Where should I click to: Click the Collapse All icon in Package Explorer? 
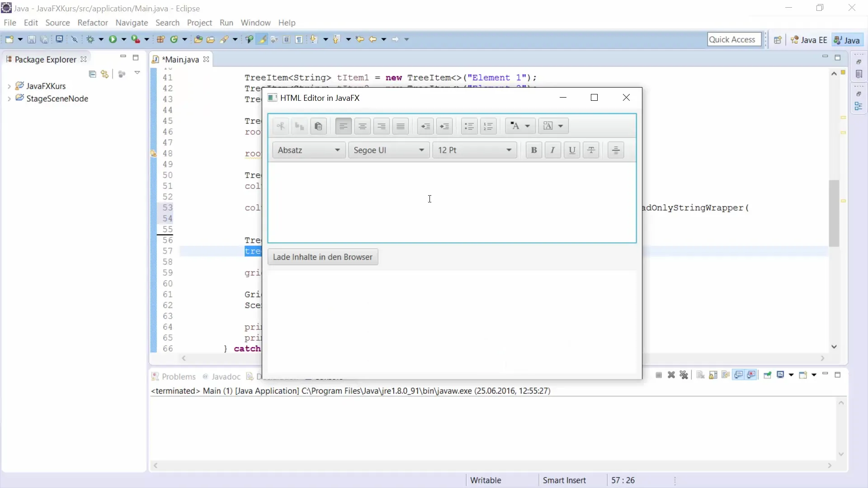(93, 74)
